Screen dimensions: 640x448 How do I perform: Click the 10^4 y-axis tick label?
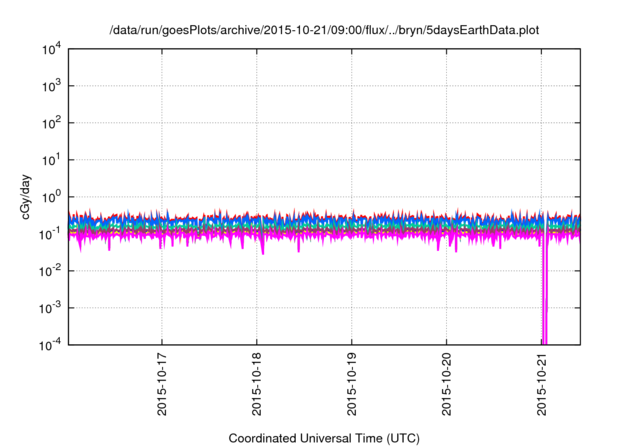52,50
